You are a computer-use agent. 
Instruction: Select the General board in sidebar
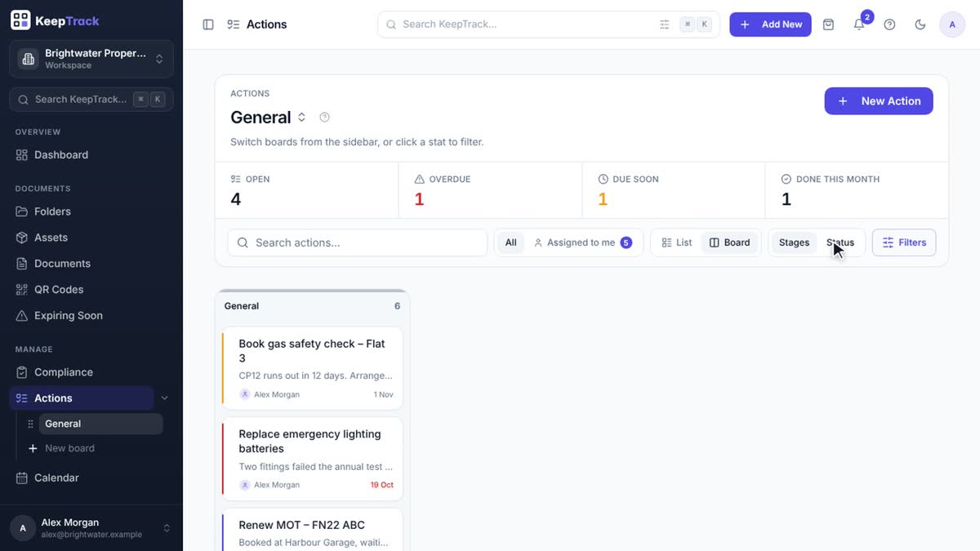[101, 424]
